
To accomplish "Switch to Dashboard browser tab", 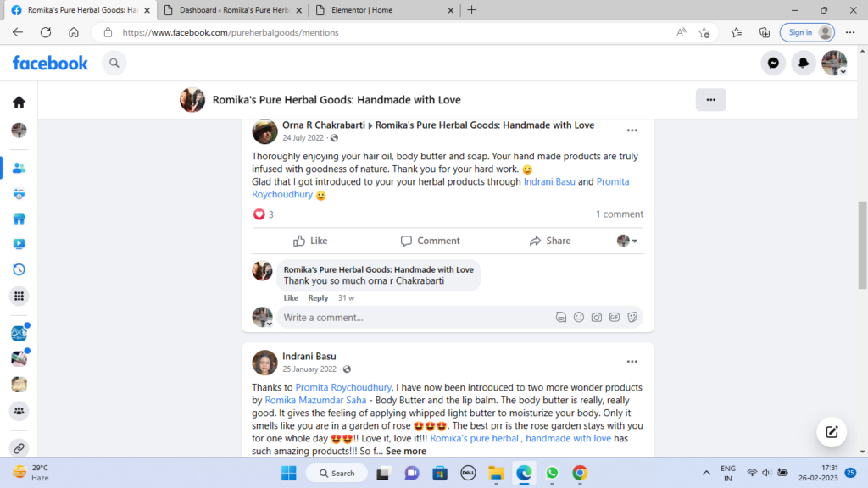I will click(x=233, y=10).
